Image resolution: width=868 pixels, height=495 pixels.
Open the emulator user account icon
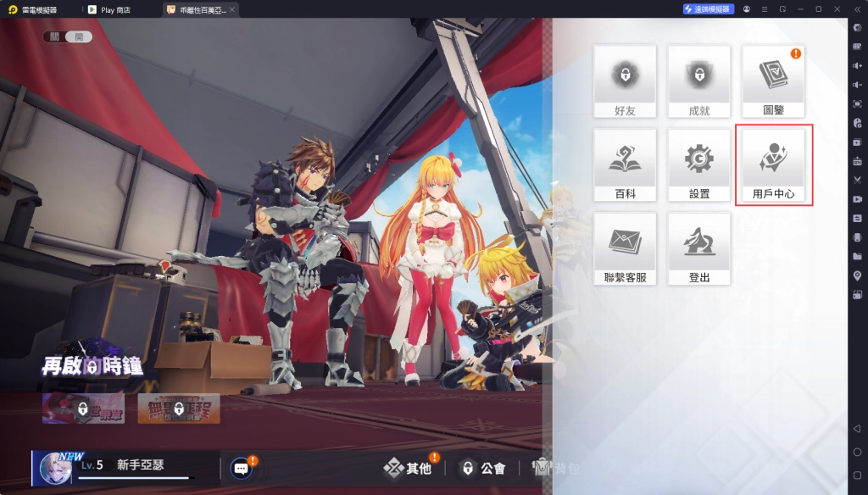tap(747, 8)
